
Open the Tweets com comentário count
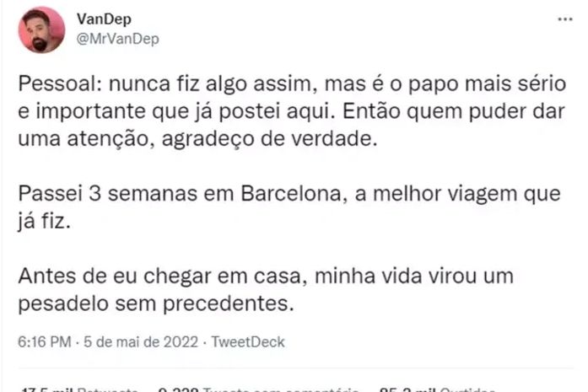tap(258, 389)
